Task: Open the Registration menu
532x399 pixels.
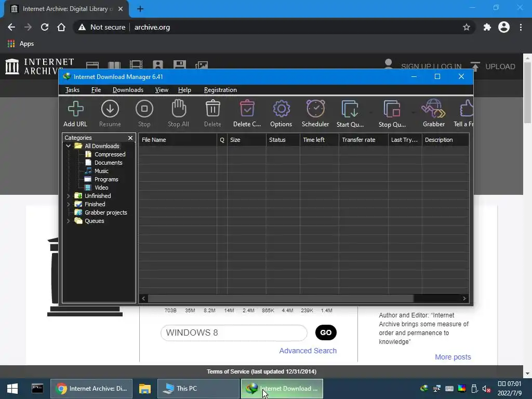Action: (x=220, y=90)
